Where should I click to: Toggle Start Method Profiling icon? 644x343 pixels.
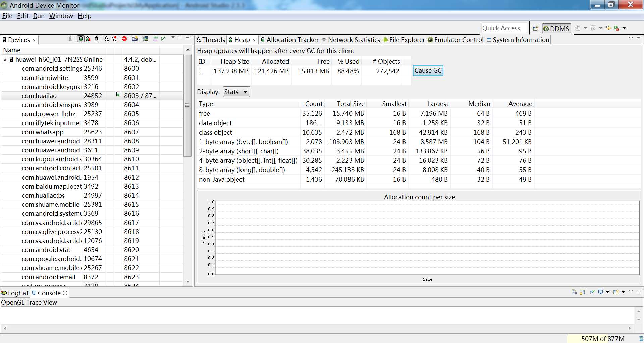click(x=114, y=39)
